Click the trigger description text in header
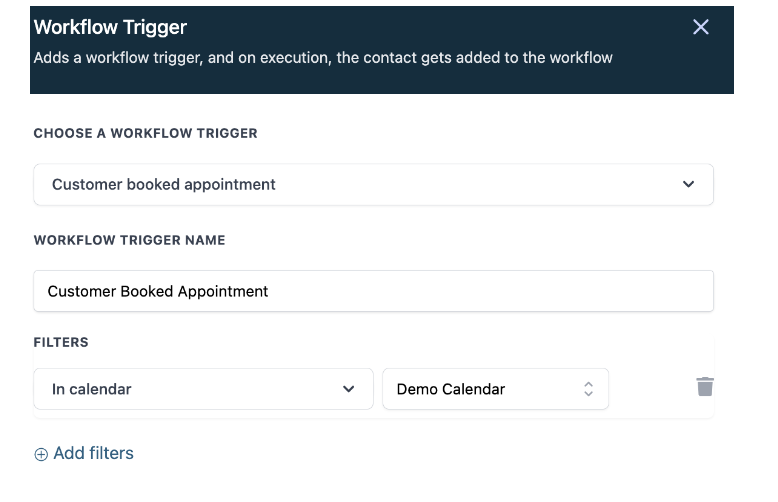The height and width of the screenshot is (502, 778). [x=323, y=57]
